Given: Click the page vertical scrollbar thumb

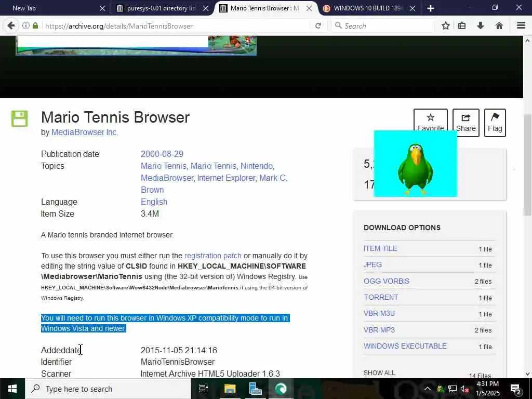Looking at the screenshot, I should 527,165.
